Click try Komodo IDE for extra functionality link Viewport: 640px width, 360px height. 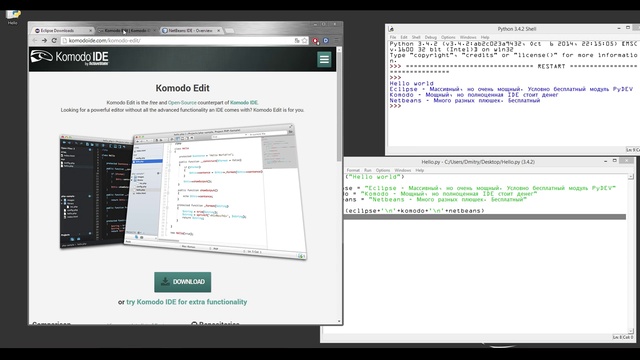(187, 302)
